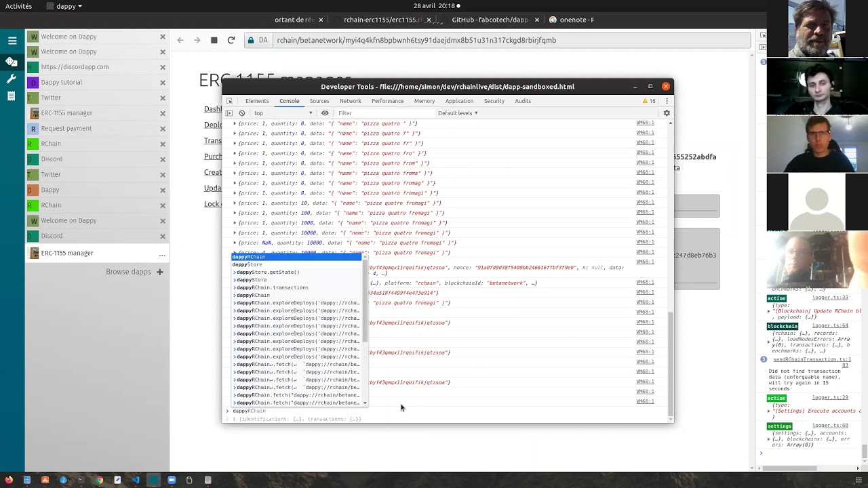Add a dapp with the plus icon

pos(160,272)
